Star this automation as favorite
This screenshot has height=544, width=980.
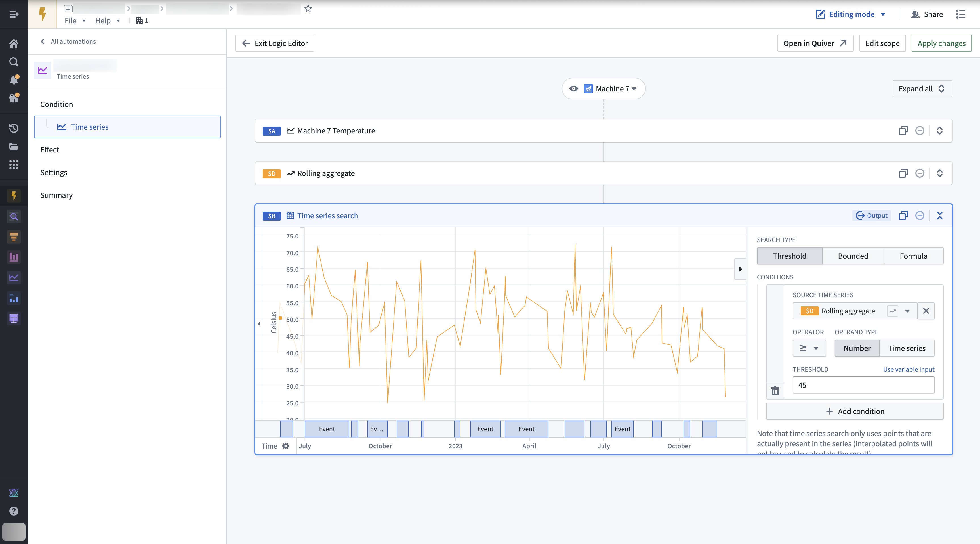click(x=308, y=8)
